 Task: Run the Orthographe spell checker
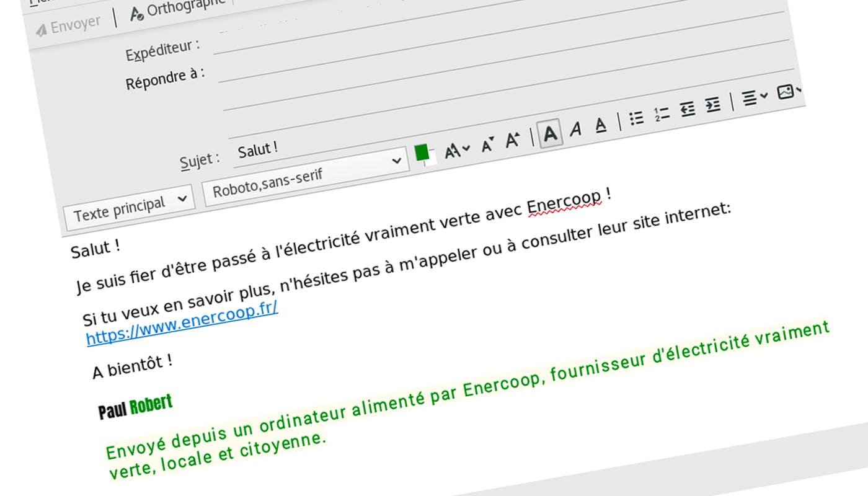pyautogui.click(x=177, y=9)
